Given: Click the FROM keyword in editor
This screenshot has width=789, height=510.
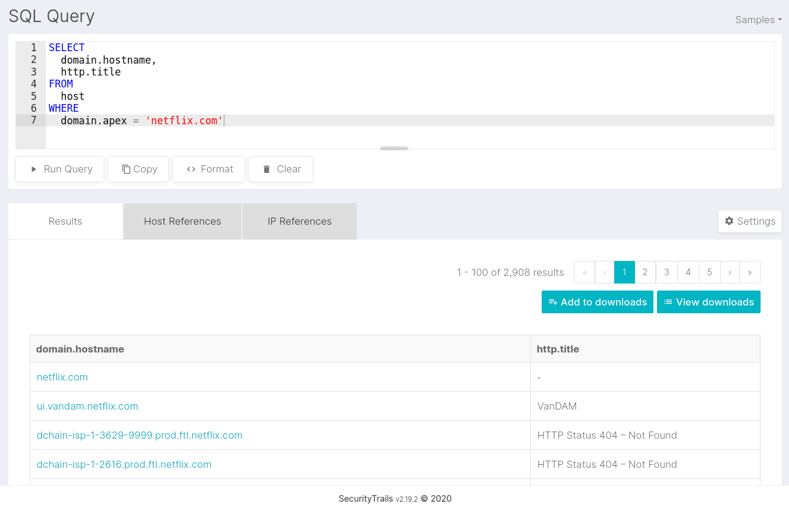Looking at the screenshot, I should [x=60, y=83].
